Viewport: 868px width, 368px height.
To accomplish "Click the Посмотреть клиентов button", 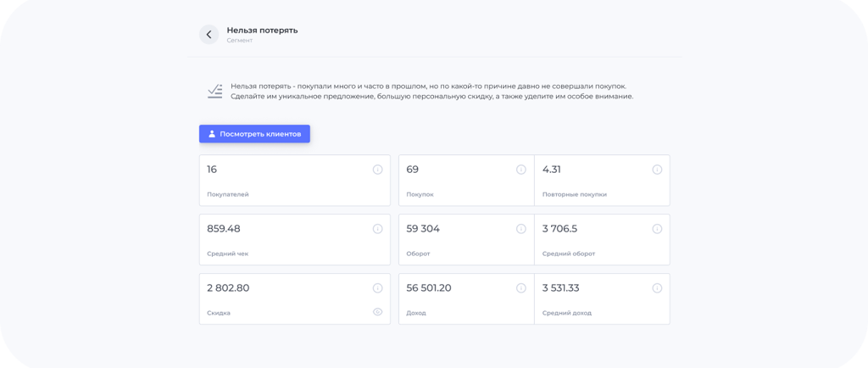I will click(254, 134).
